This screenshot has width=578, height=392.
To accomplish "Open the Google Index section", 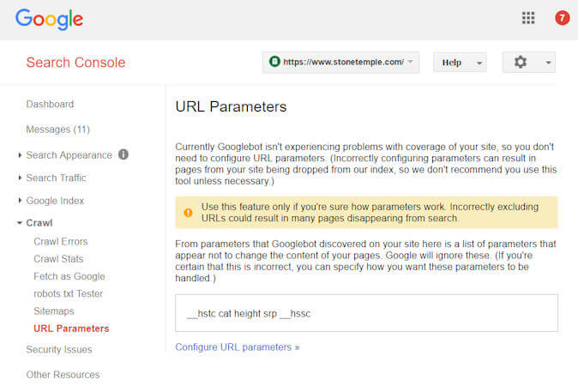I will (55, 201).
